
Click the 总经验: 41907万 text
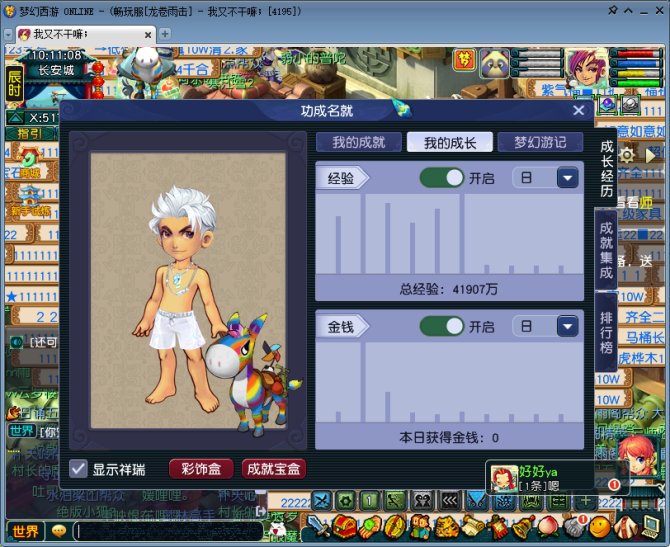tap(449, 289)
